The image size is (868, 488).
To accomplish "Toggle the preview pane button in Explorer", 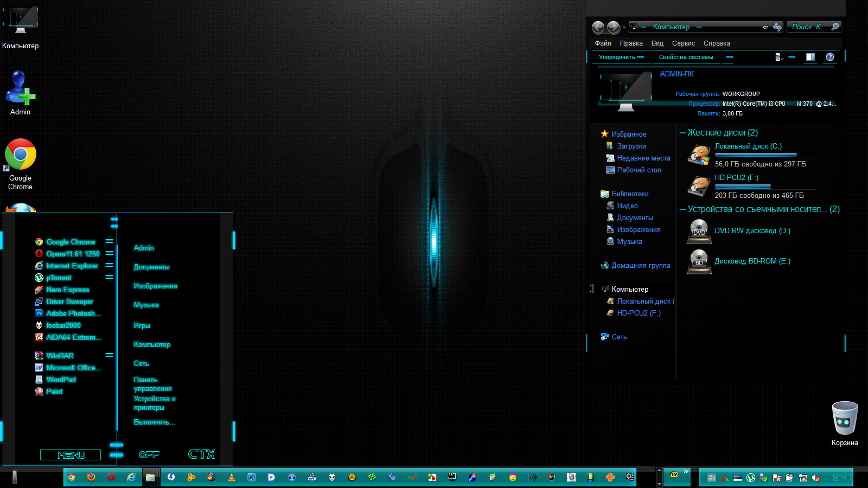I will [x=810, y=57].
